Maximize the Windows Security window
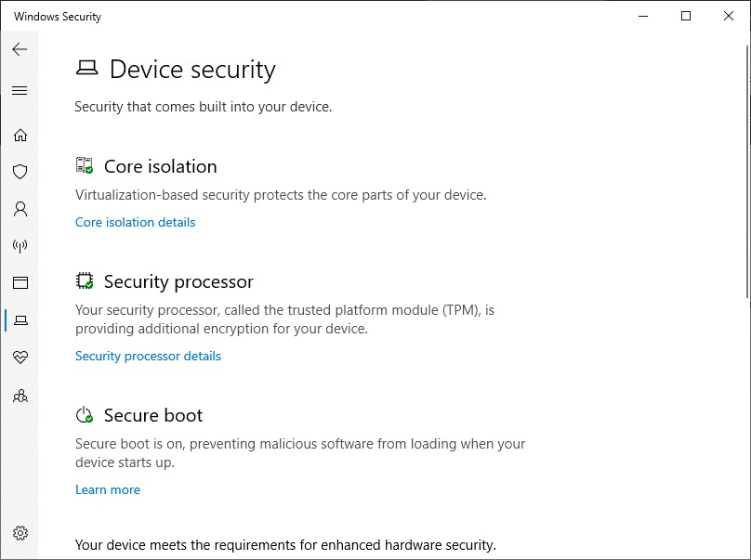The image size is (751, 560). point(686,16)
